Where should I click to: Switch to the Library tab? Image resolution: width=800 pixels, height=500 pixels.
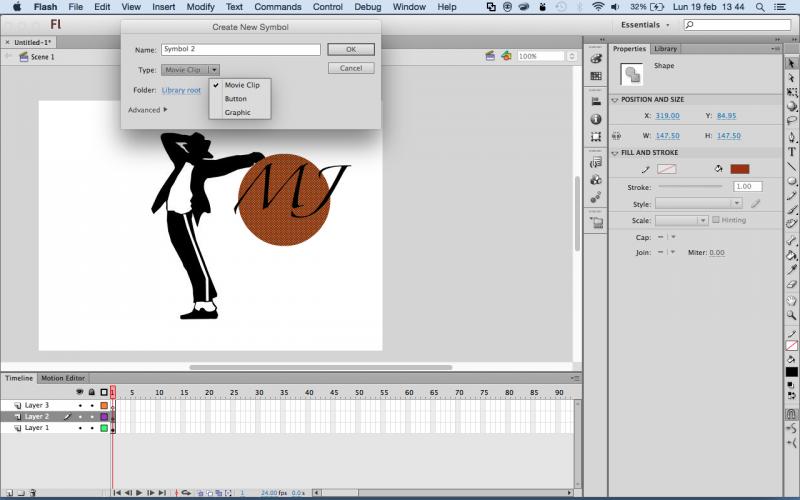point(665,48)
